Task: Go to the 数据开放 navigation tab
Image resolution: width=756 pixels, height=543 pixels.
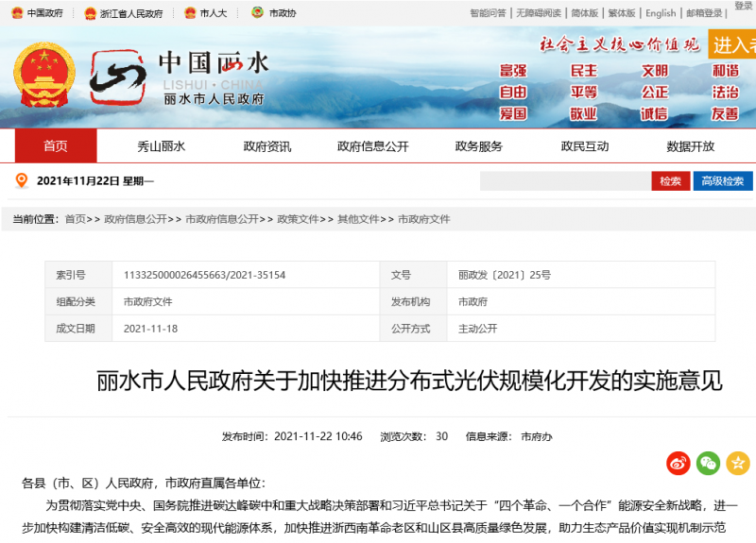Action: point(691,146)
